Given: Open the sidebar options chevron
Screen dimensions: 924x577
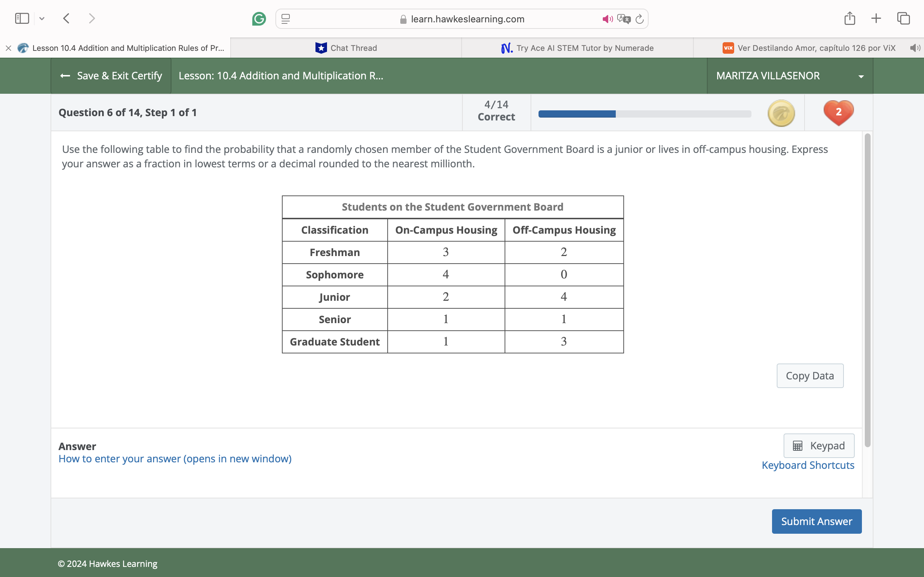Looking at the screenshot, I should pyautogui.click(x=42, y=18).
